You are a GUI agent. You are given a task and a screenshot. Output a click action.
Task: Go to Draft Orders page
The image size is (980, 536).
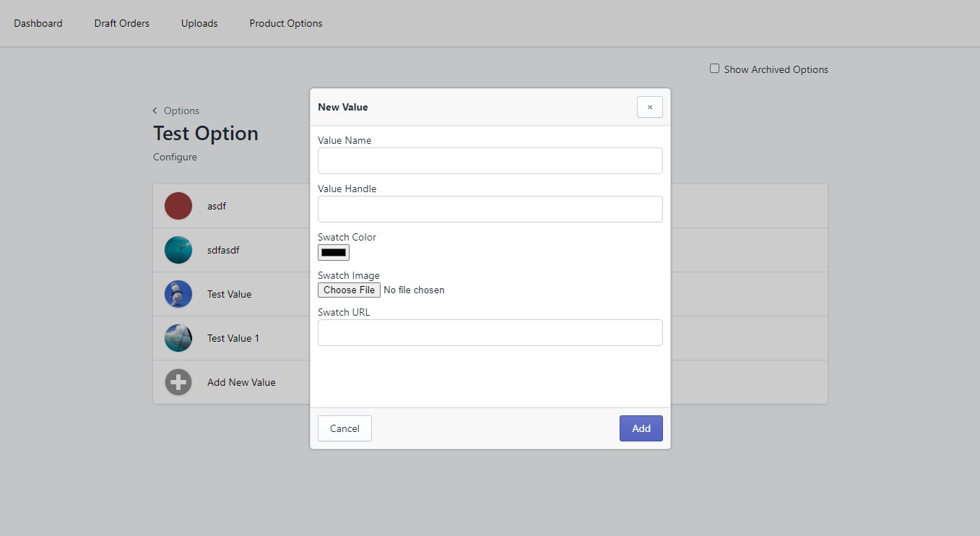122,23
